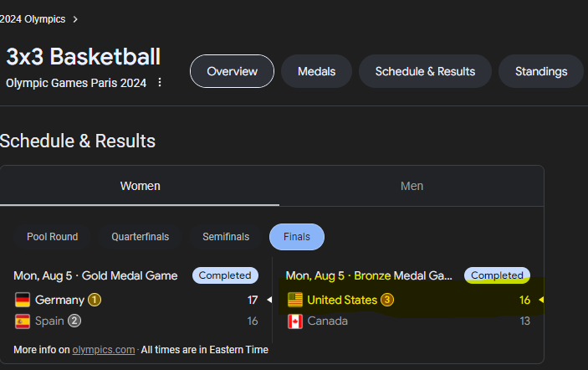The width and height of the screenshot is (588, 370).
Task: Show Semifinals games
Action: [x=226, y=237]
